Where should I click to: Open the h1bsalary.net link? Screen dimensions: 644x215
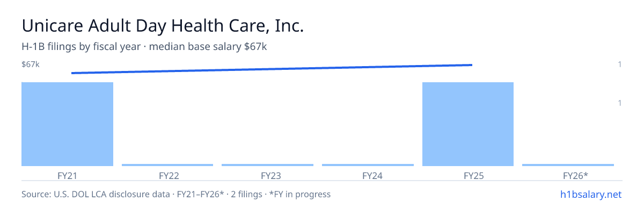coord(590,194)
